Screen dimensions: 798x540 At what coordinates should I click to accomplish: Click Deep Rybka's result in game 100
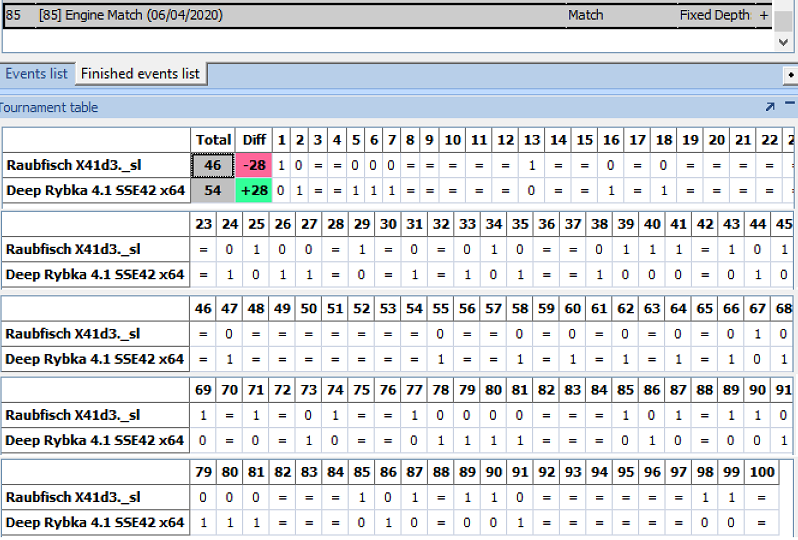pyautogui.click(x=762, y=523)
